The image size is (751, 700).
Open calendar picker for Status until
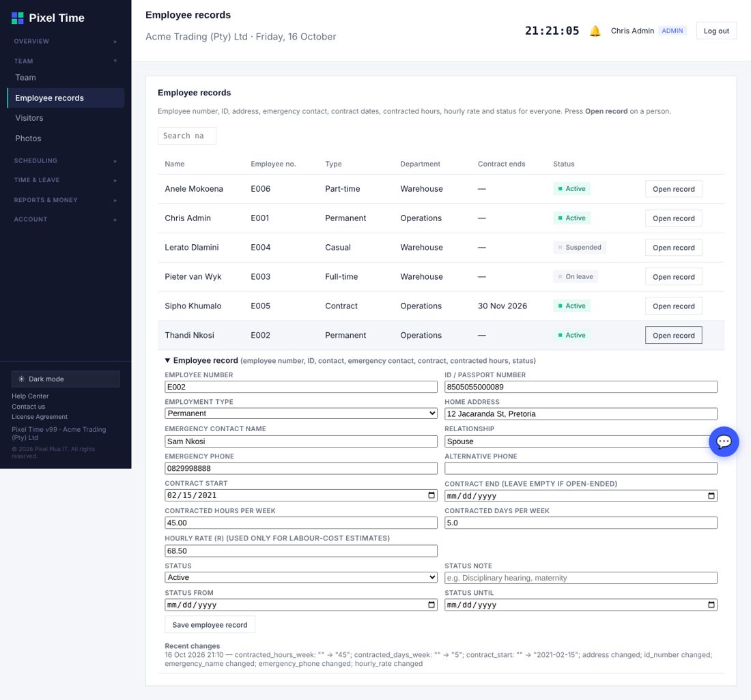(711, 604)
